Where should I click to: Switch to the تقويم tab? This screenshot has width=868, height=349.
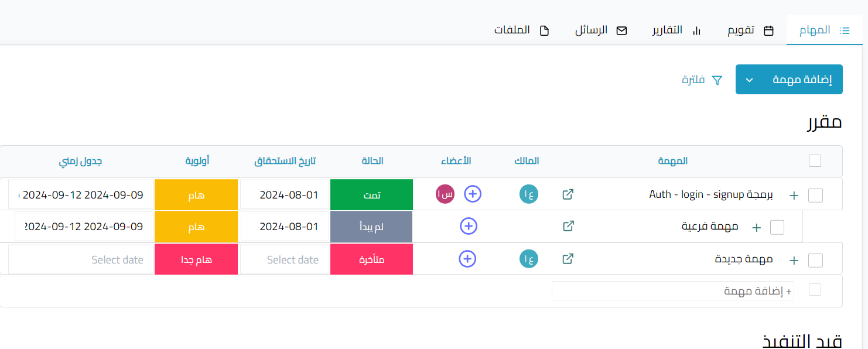click(x=751, y=30)
